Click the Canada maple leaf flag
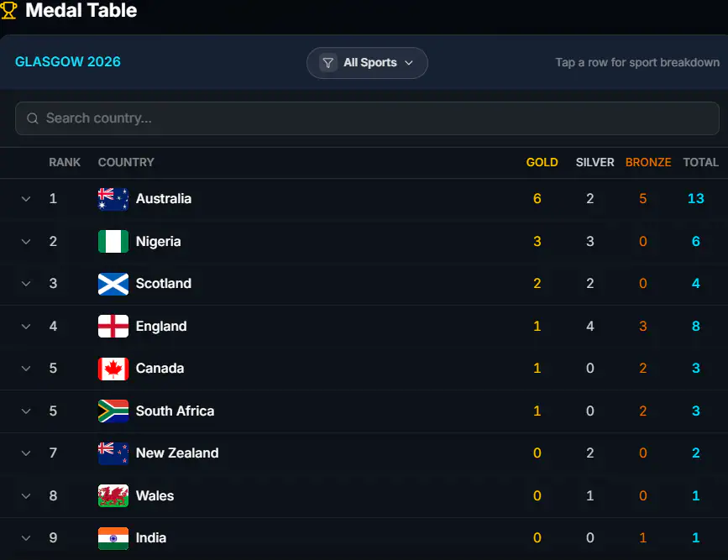This screenshot has height=560, width=728. point(113,369)
